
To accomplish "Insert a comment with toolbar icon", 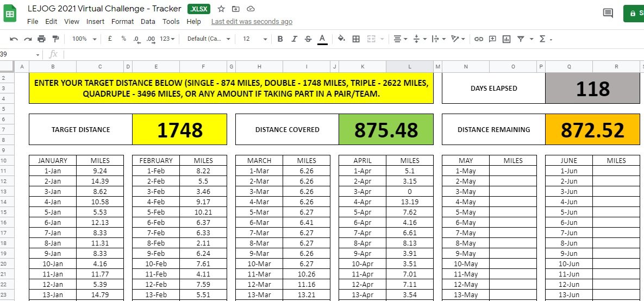I will pyautogui.click(x=492, y=39).
